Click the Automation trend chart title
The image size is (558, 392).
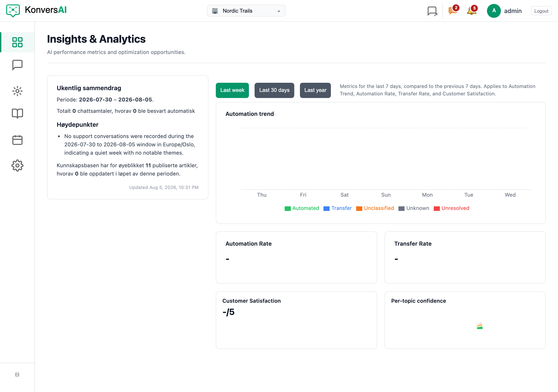point(250,114)
